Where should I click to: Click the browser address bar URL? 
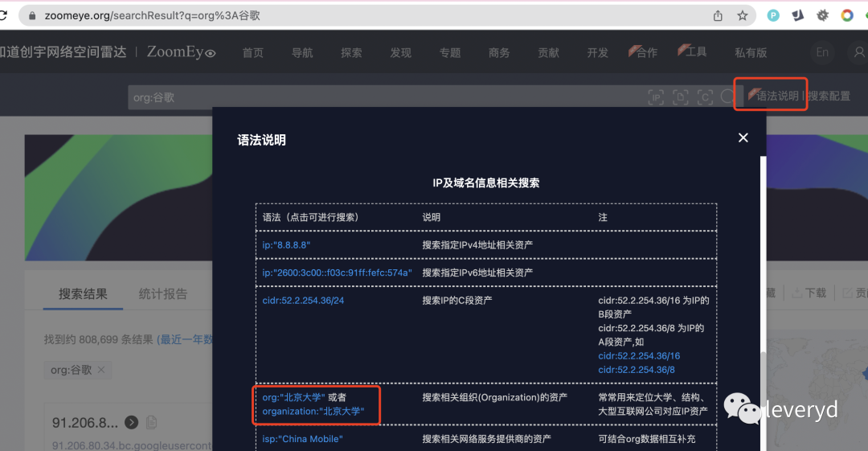[152, 15]
